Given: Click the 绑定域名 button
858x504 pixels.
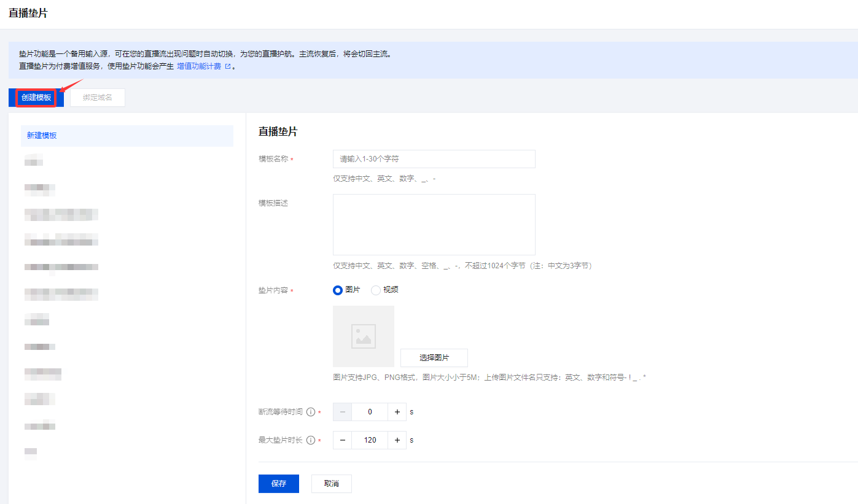Looking at the screenshot, I should (98, 98).
